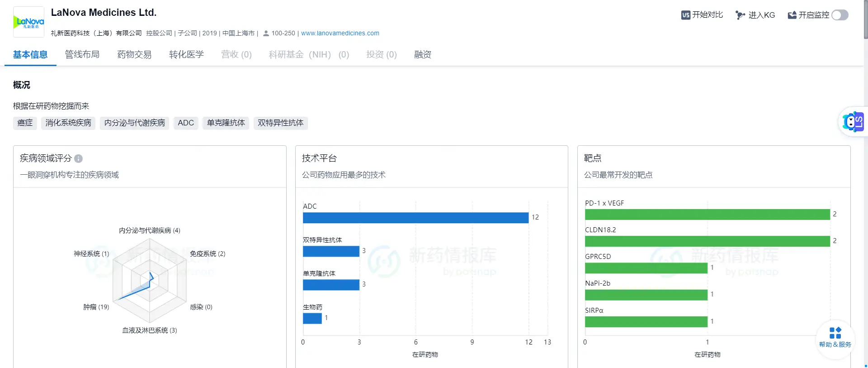Click the employee count person icon

(x=266, y=33)
